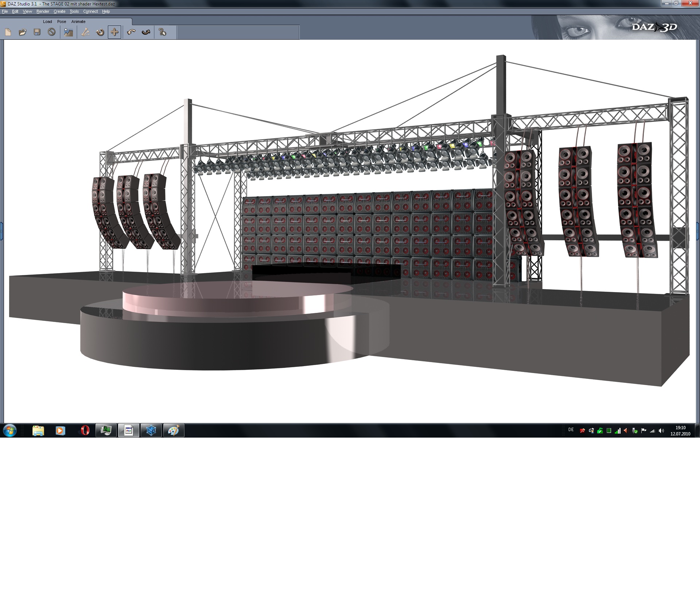700x609 pixels.
Task: Select the bone joint editor tool
Action: [85, 32]
